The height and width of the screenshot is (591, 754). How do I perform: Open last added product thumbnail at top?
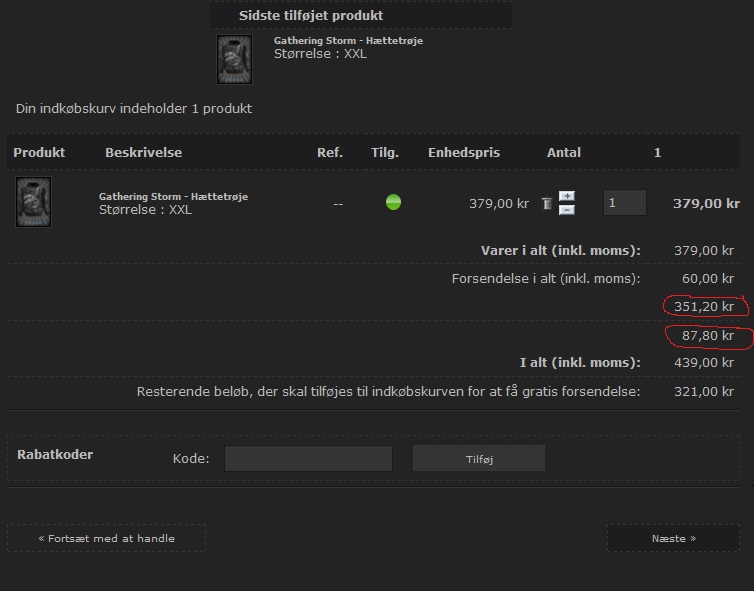pyautogui.click(x=234, y=59)
